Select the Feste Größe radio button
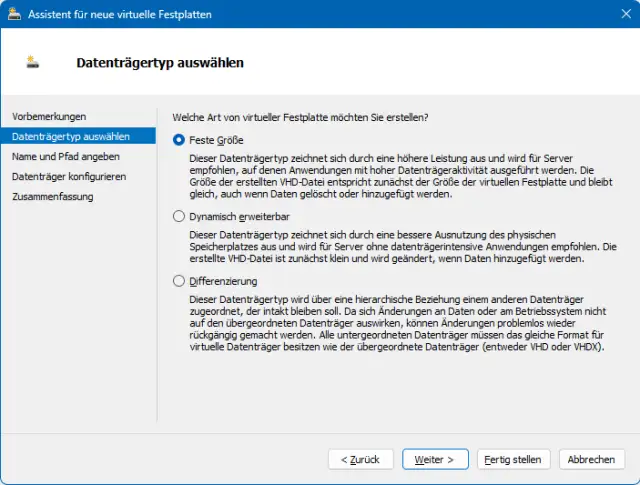Screen dimensions: 640x485 (x=179, y=140)
